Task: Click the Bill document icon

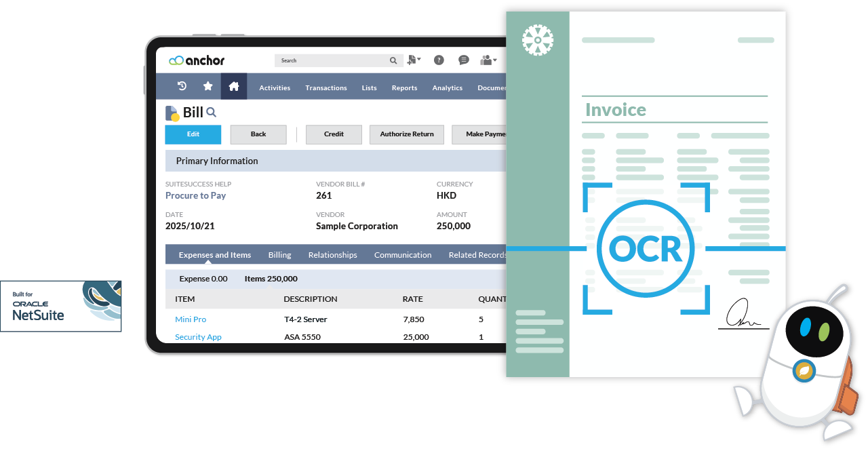Action: coord(172,111)
